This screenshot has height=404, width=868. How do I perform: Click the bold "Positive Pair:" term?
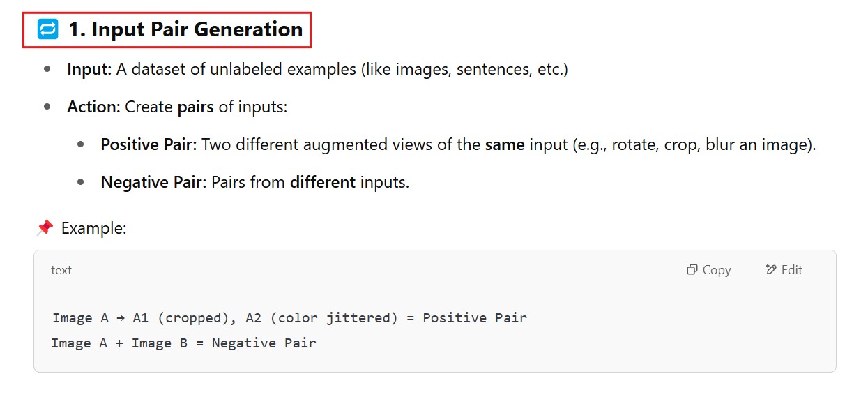(x=149, y=145)
